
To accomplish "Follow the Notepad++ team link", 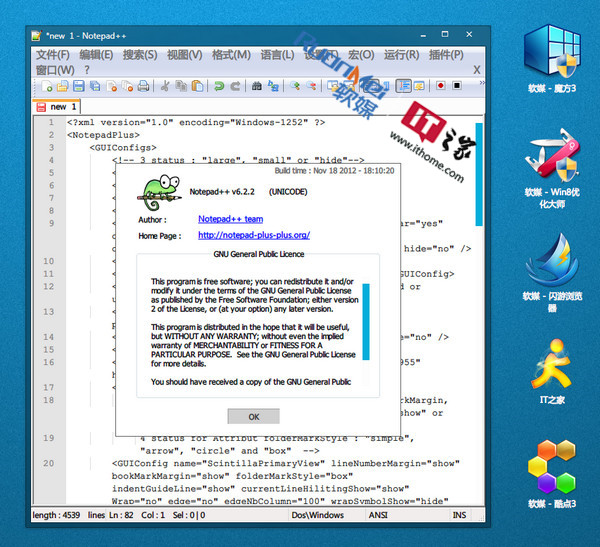I will 230,219.
